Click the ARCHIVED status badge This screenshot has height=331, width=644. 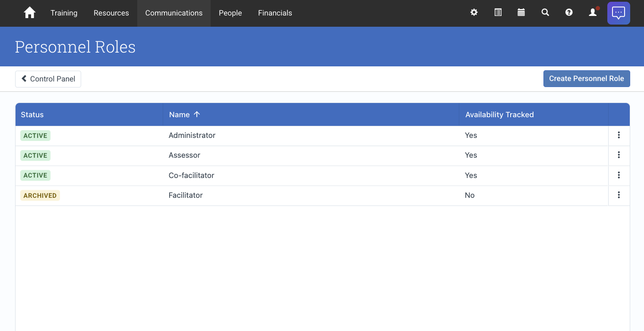[x=40, y=196]
